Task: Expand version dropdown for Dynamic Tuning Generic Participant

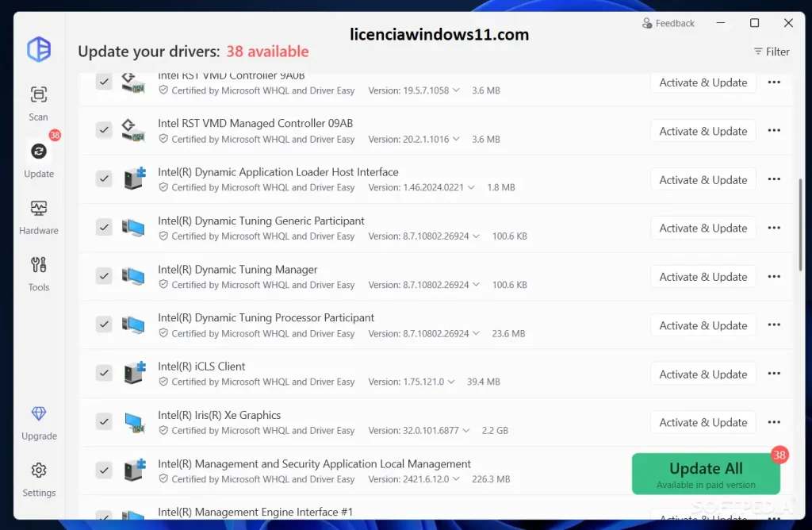Action: pyautogui.click(x=476, y=236)
